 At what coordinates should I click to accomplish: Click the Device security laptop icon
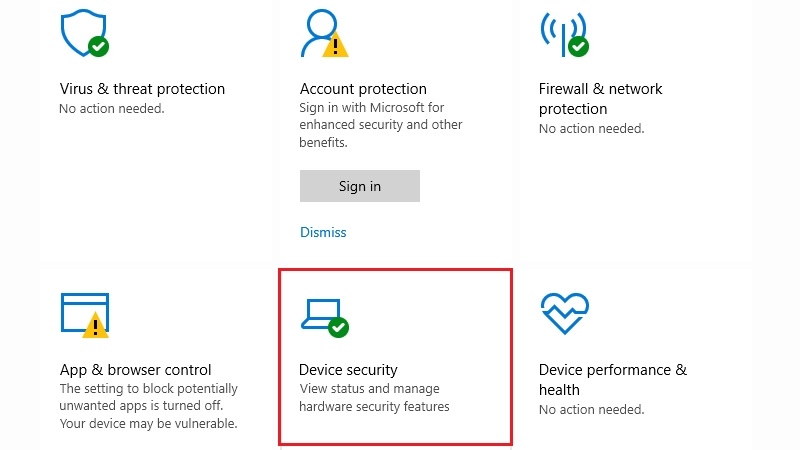click(324, 318)
